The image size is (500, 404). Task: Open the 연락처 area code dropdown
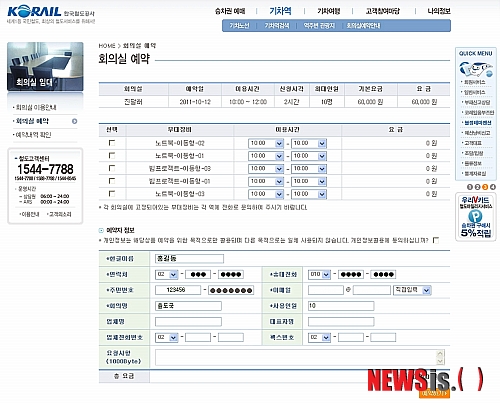pyautogui.click(x=167, y=274)
